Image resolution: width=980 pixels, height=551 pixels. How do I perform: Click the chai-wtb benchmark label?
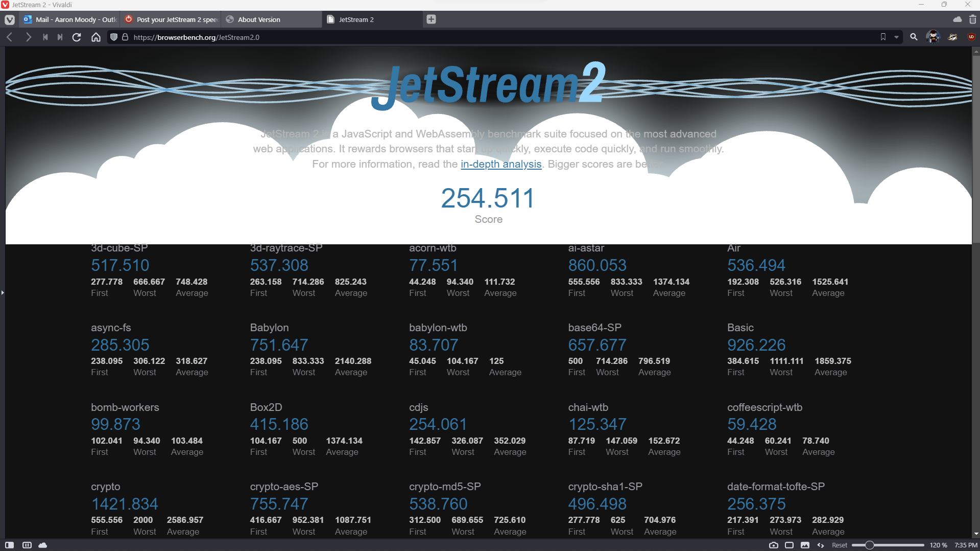(588, 407)
